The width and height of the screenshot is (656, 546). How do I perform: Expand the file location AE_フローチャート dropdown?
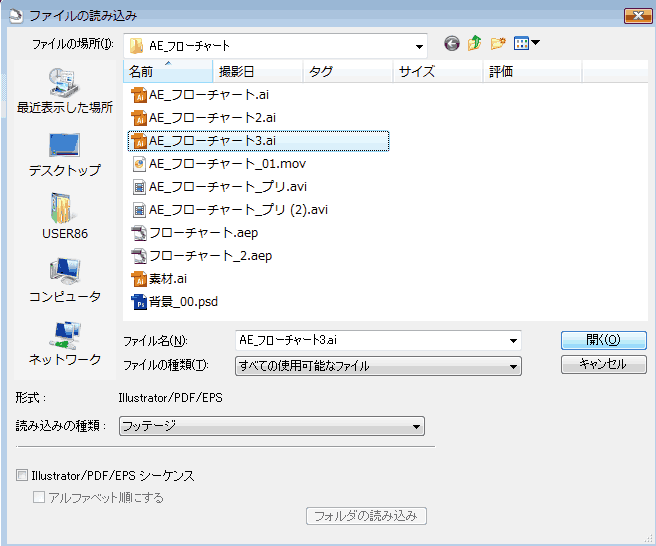point(419,46)
